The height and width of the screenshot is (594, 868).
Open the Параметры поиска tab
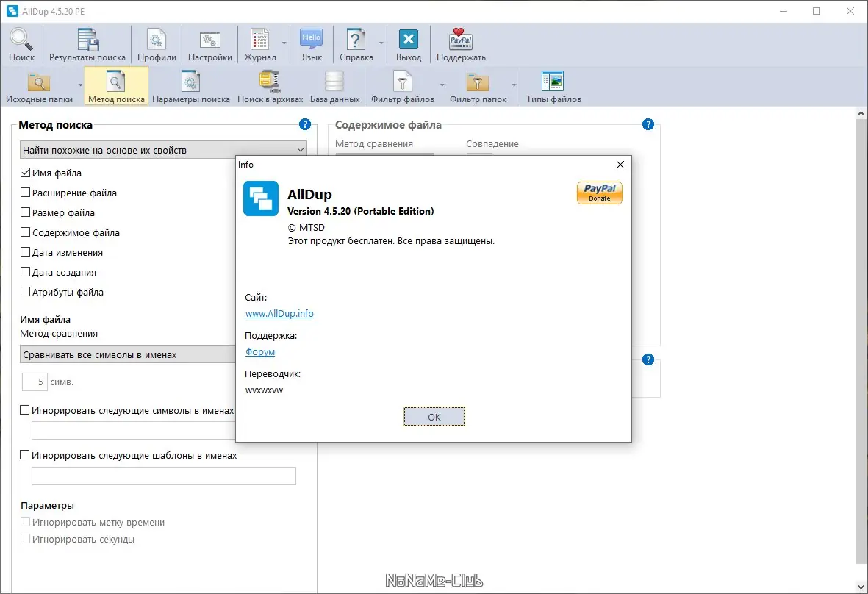point(191,87)
